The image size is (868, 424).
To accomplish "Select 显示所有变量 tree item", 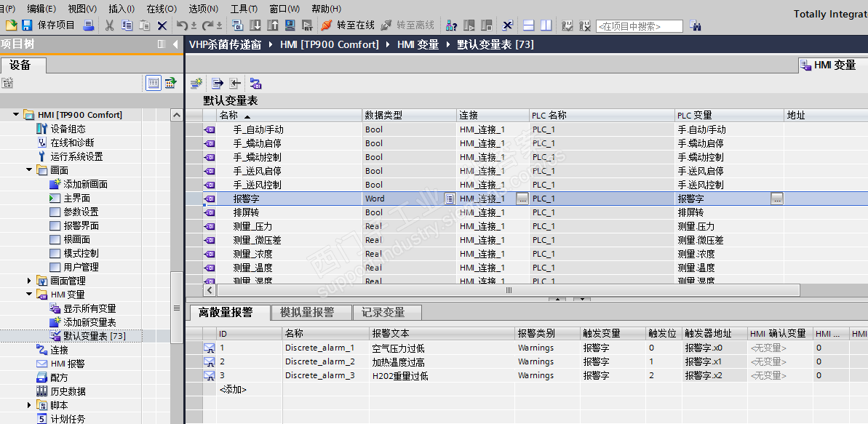I will point(89,309).
